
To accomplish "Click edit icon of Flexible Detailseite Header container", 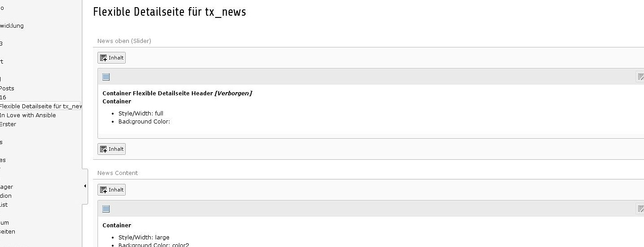I will click(x=640, y=77).
